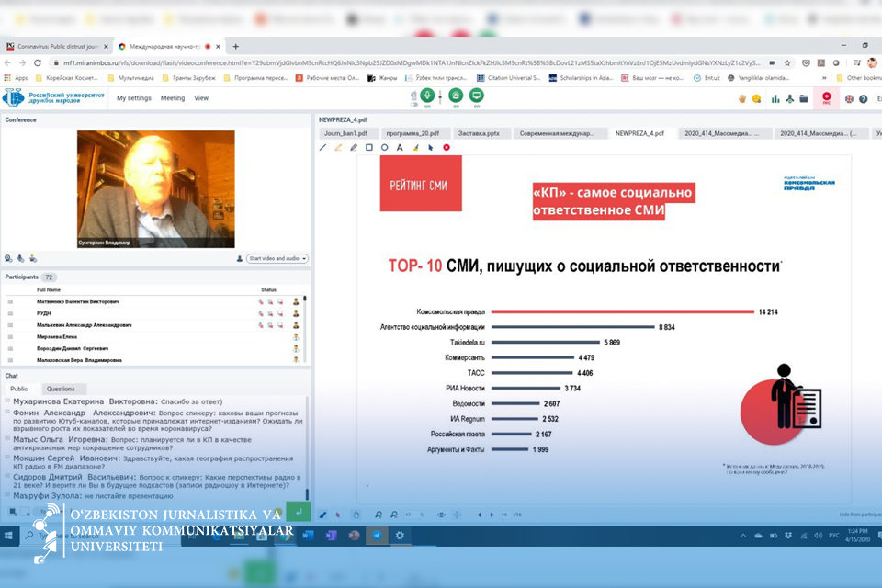
Task: Click the webcam icon under the video panel
Action: [x=8, y=259]
